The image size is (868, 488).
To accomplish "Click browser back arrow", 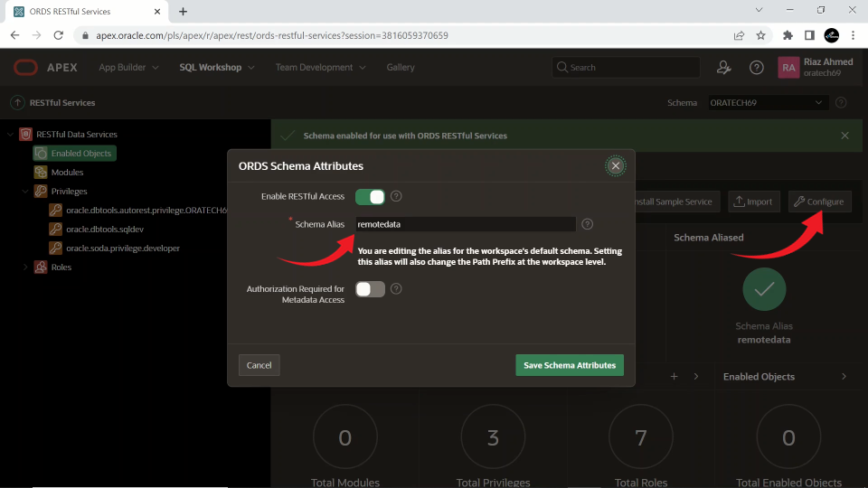I will click(15, 35).
